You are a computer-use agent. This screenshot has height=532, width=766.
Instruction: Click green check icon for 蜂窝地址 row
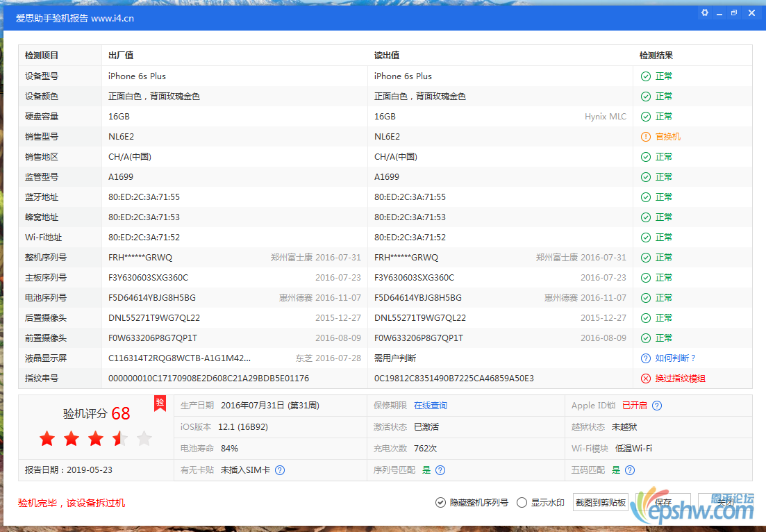tap(646, 217)
